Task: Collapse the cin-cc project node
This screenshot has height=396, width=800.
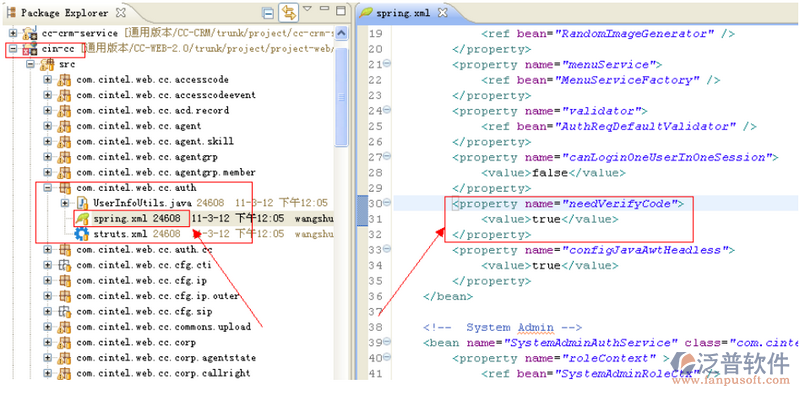Action: coord(13,49)
